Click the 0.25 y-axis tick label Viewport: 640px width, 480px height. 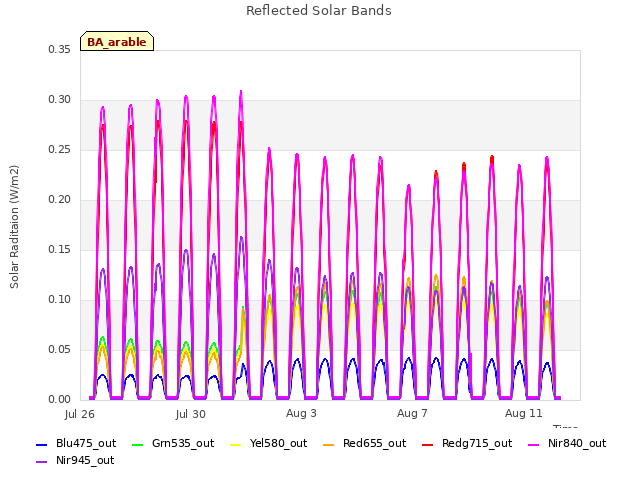coord(60,150)
